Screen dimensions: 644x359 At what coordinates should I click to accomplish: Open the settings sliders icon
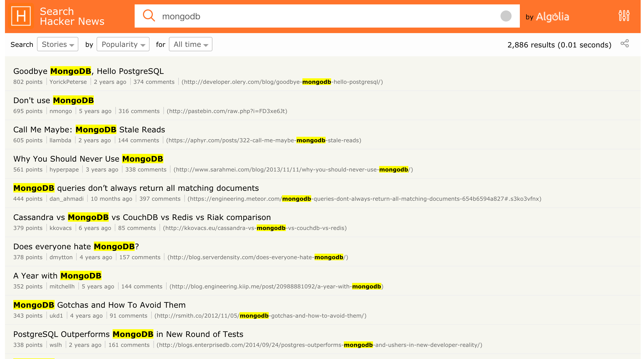coord(624,16)
